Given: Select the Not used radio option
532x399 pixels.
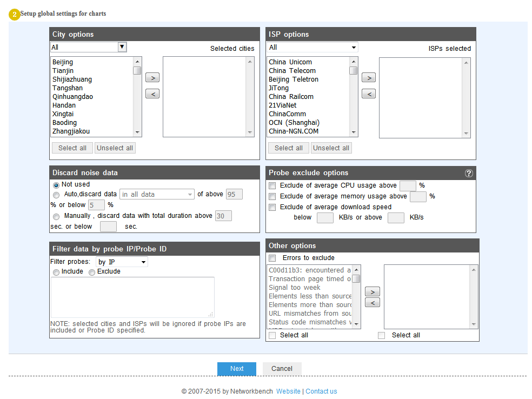Looking at the screenshot, I should [x=56, y=185].
